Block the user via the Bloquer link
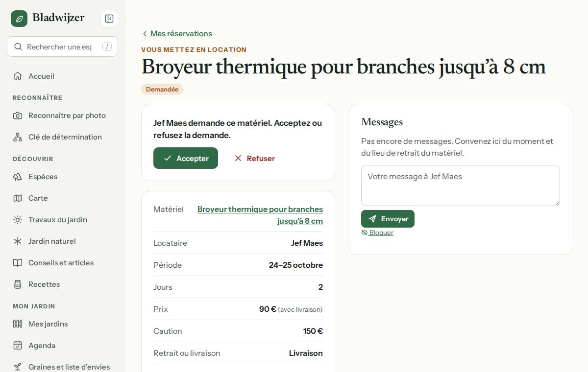This screenshot has width=588, height=372. tap(377, 232)
